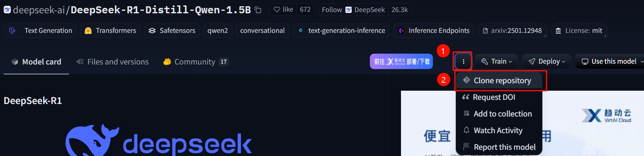Viewport: 644px width, 156px height.
Task: Switch to the Files and versions tab
Action: coord(112,62)
